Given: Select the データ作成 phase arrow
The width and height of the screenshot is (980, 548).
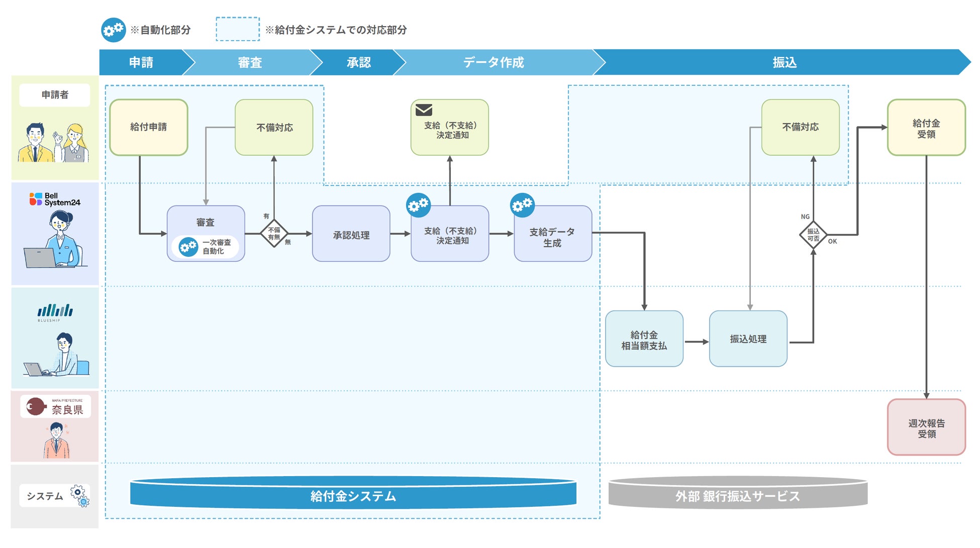Looking at the screenshot, I should click(x=494, y=62).
